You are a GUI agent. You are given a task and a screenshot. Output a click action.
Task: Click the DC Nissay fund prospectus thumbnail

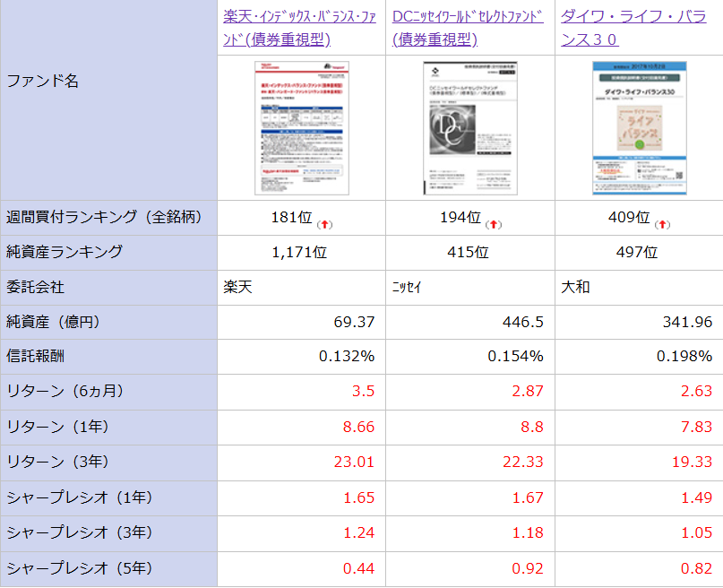pos(470,128)
